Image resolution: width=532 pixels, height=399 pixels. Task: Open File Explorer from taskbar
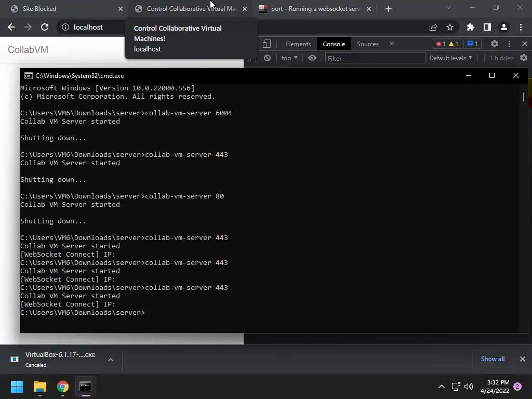pos(39,387)
